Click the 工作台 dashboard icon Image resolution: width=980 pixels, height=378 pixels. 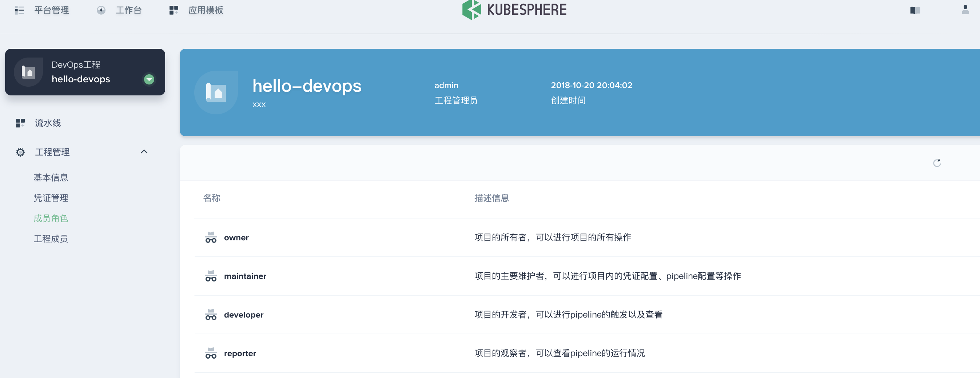point(101,10)
